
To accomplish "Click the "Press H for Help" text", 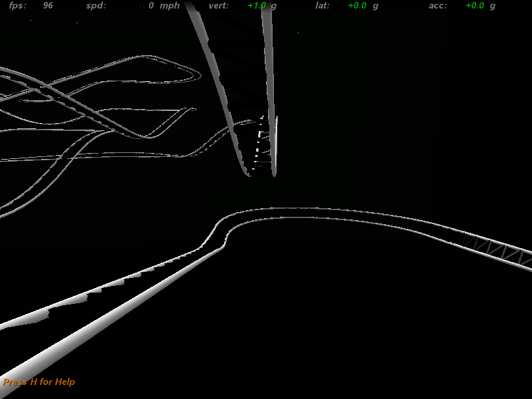I will (39, 382).
